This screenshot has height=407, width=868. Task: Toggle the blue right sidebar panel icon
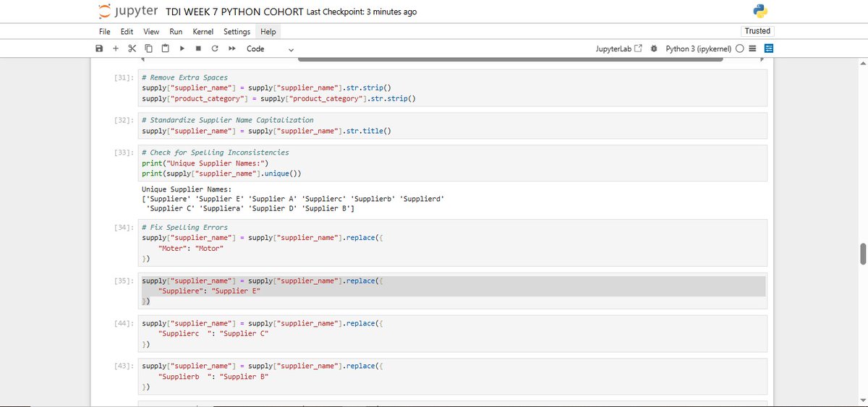tap(769, 48)
